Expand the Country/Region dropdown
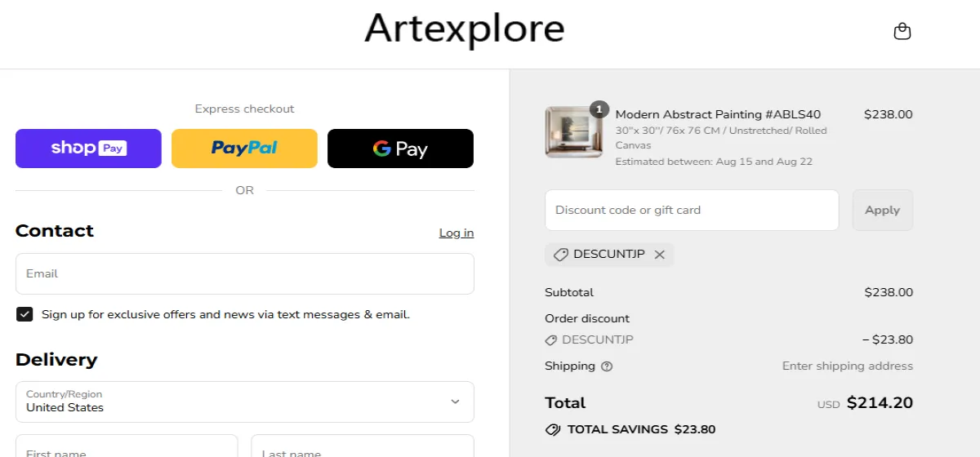980x457 pixels. pos(245,402)
